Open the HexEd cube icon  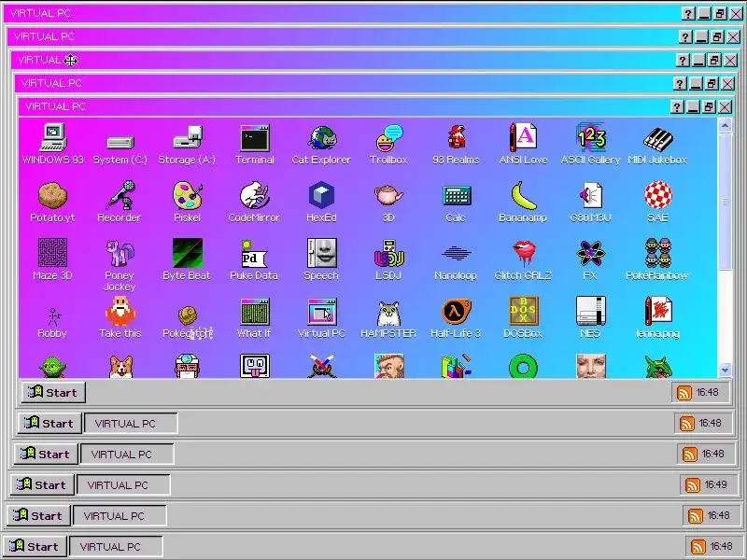(321, 195)
